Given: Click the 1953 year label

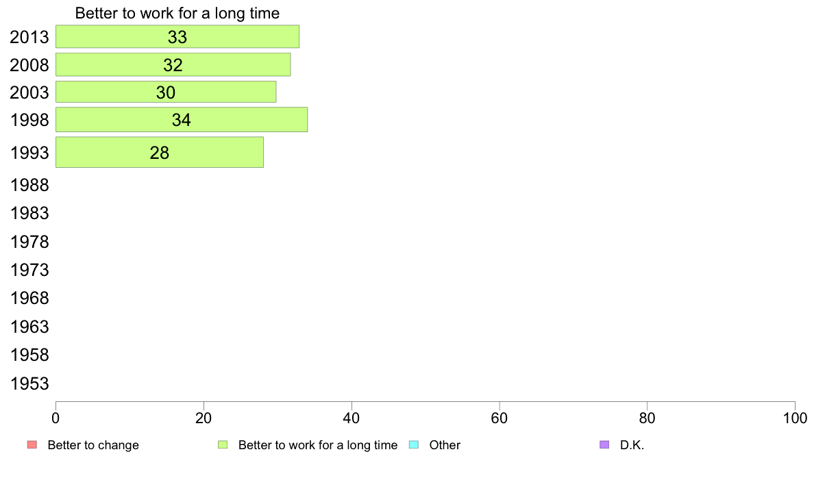Looking at the screenshot, I should tap(29, 383).
